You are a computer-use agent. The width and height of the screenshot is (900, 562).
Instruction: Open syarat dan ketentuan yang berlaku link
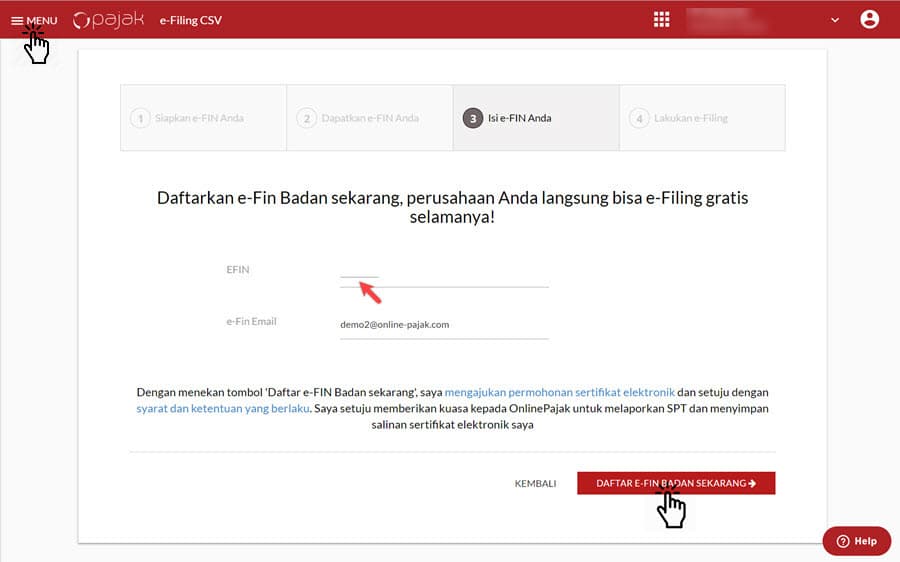click(222, 408)
